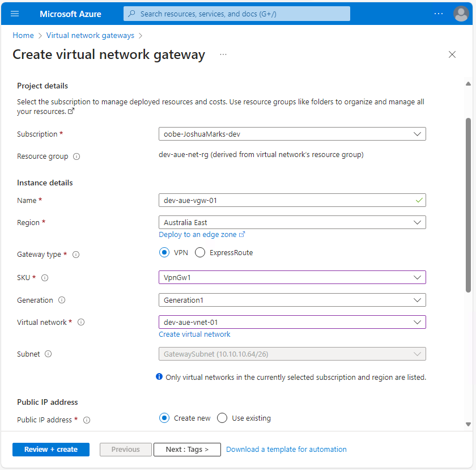The image size is (476, 470).
Task: Click the Resource group info icon
Action: tap(76, 156)
